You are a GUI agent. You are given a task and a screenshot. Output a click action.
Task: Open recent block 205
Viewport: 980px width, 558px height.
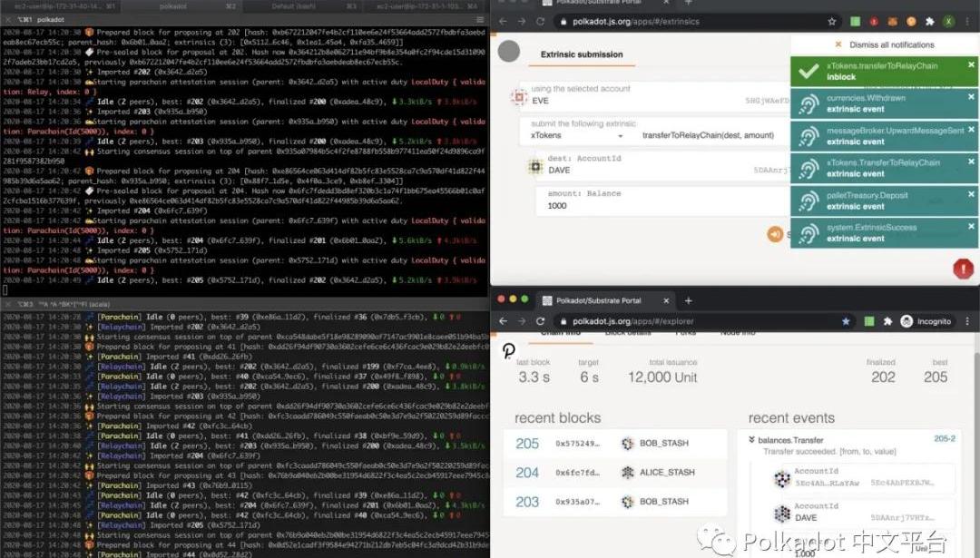[x=527, y=444]
